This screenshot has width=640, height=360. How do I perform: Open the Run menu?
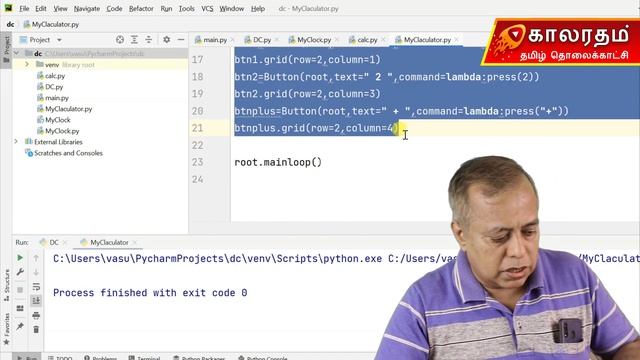166,8
